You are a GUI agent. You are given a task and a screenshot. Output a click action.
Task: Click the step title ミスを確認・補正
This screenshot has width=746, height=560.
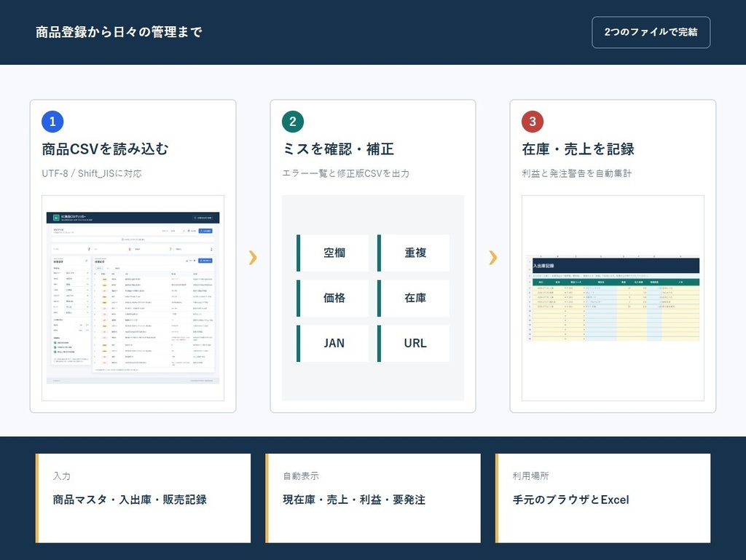338,149
